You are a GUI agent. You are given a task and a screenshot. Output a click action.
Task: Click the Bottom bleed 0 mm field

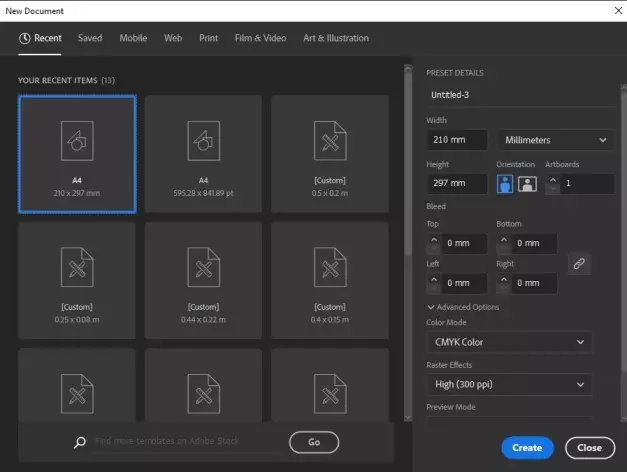(x=534, y=244)
